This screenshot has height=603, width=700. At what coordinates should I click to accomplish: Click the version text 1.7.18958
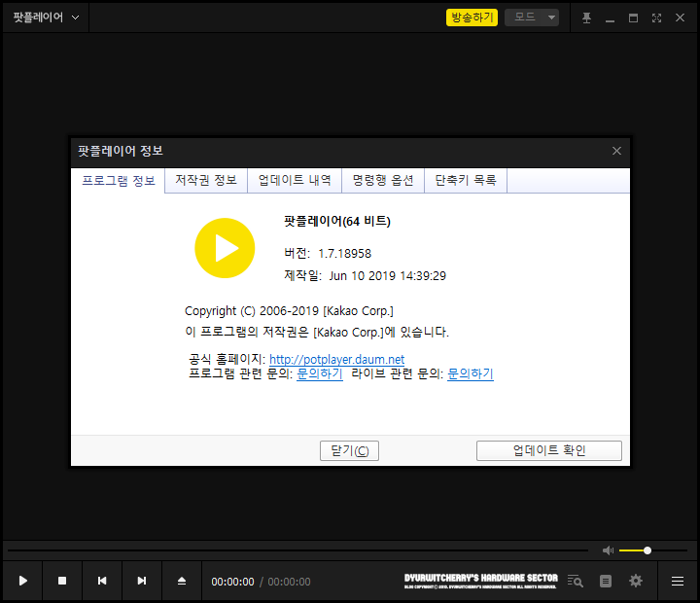(x=344, y=254)
